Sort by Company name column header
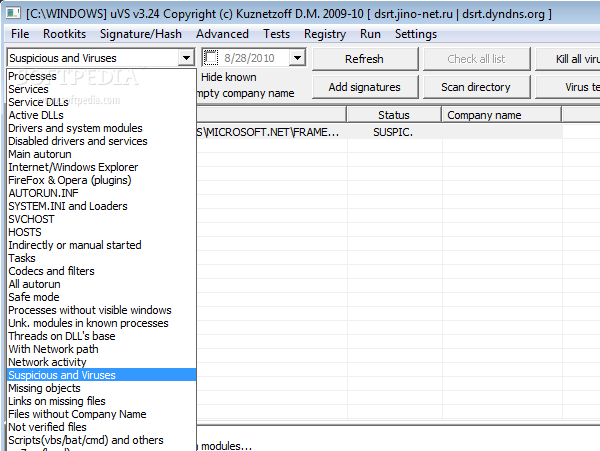Screen dimensions: 600x451 point(484,115)
